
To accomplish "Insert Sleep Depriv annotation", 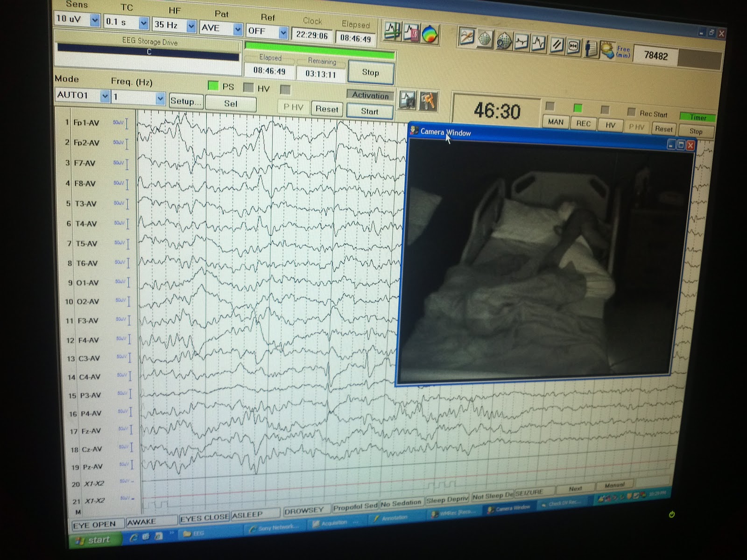I will coord(446,499).
